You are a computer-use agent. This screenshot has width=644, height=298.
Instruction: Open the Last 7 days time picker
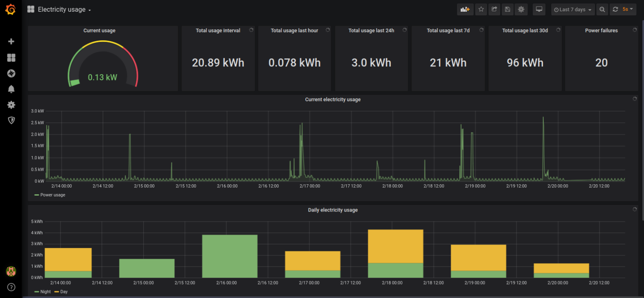pyautogui.click(x=573, y=10)
